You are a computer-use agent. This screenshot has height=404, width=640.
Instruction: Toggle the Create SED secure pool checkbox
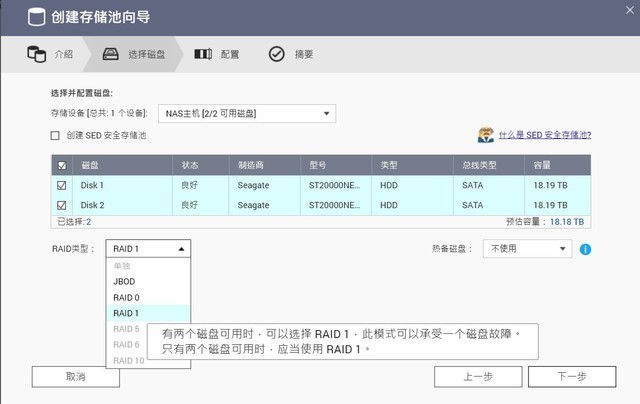click(x=55, y=135)
